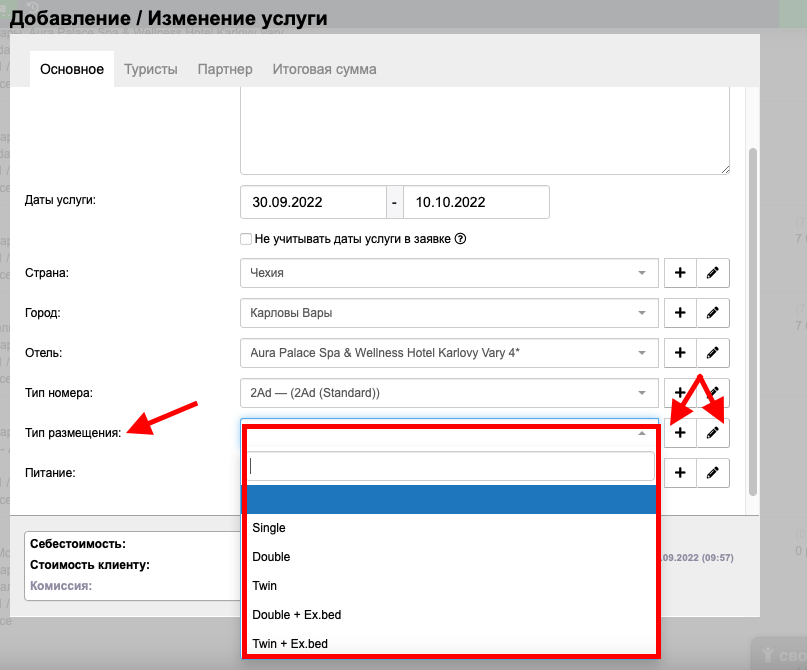Edit the Aura Palace hotel pencil icon

tap(713, 353)
